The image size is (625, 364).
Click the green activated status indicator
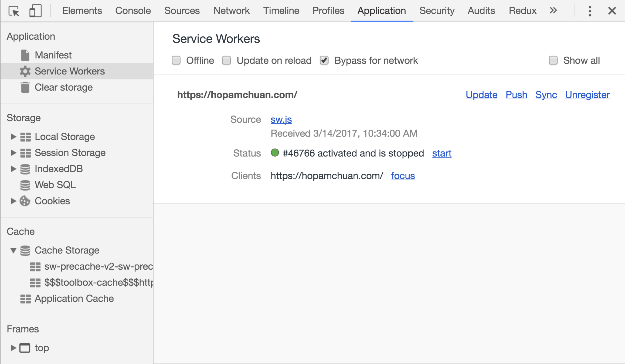point(275,153)
